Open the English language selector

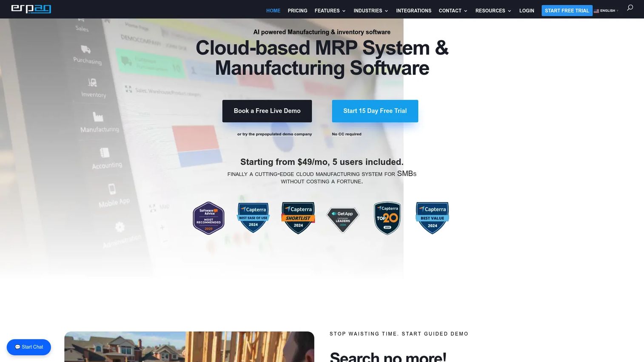(x=606, y=11)
